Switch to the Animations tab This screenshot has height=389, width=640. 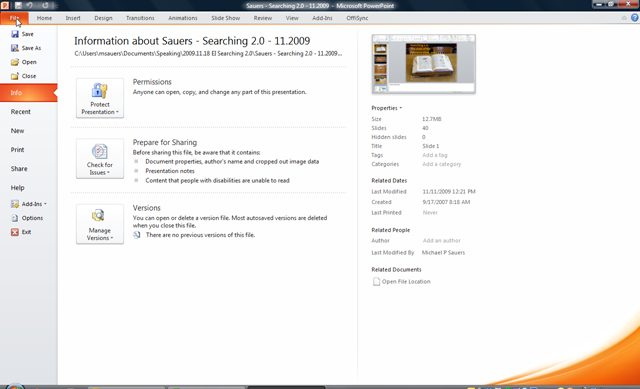(x=183, y=18)
